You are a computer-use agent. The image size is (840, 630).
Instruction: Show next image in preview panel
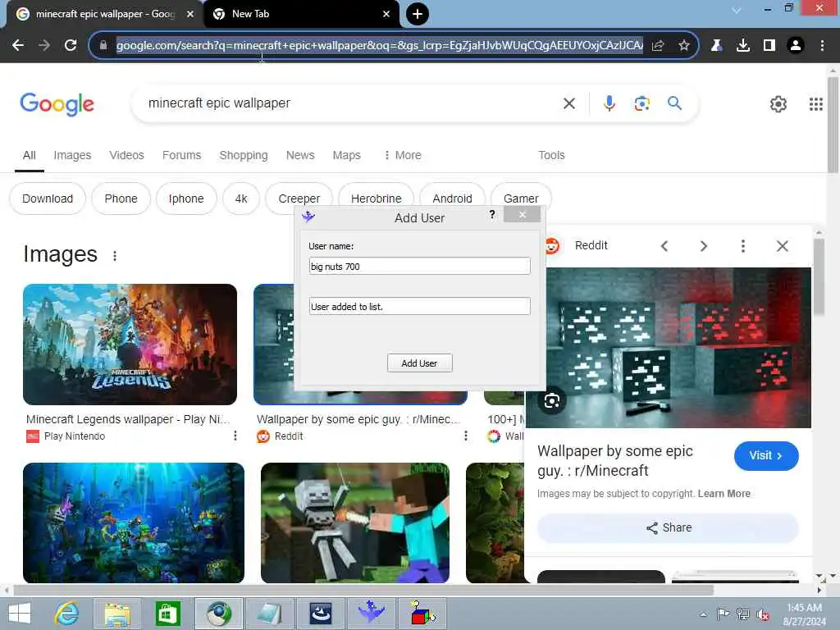(703, 246)
